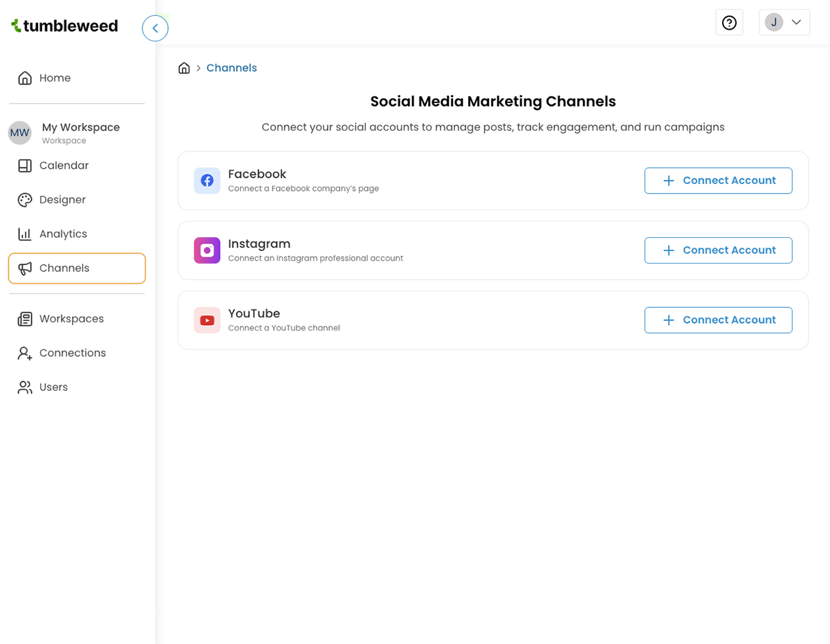The image size is (830, 644).
Task: Click the home icon in the breadcrumb
Action: point(184,67)
